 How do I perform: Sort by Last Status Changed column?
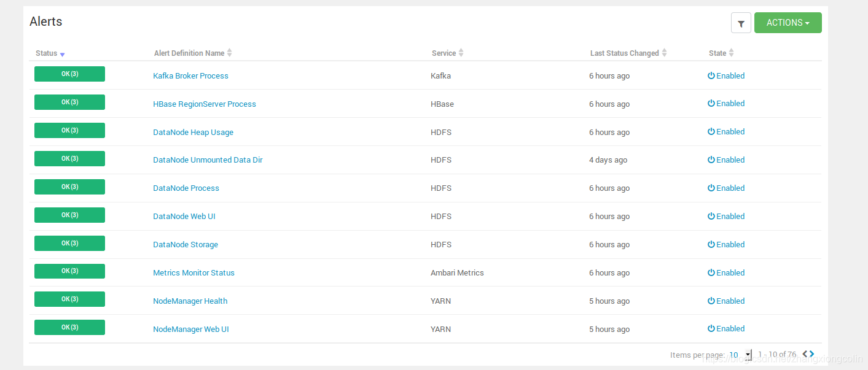[x=628, y=53]
